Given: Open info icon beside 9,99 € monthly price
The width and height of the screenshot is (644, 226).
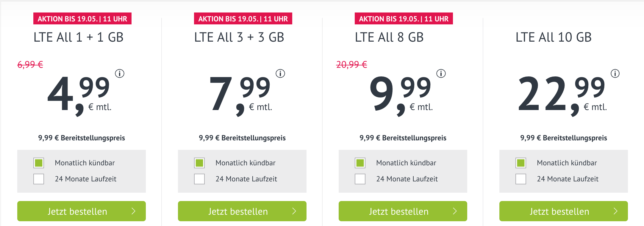Looking at the screenshot, I should [x=441, y=73].
